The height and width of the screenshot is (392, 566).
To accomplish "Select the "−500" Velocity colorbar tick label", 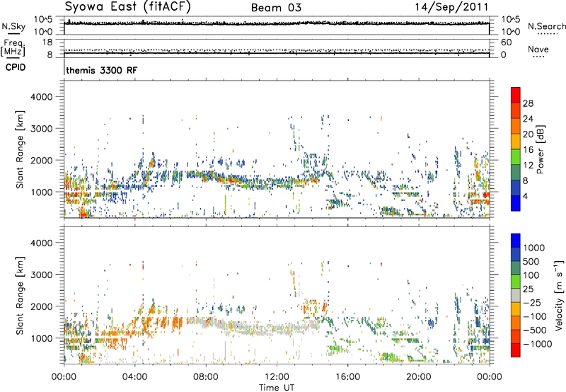I will [534, 330].
